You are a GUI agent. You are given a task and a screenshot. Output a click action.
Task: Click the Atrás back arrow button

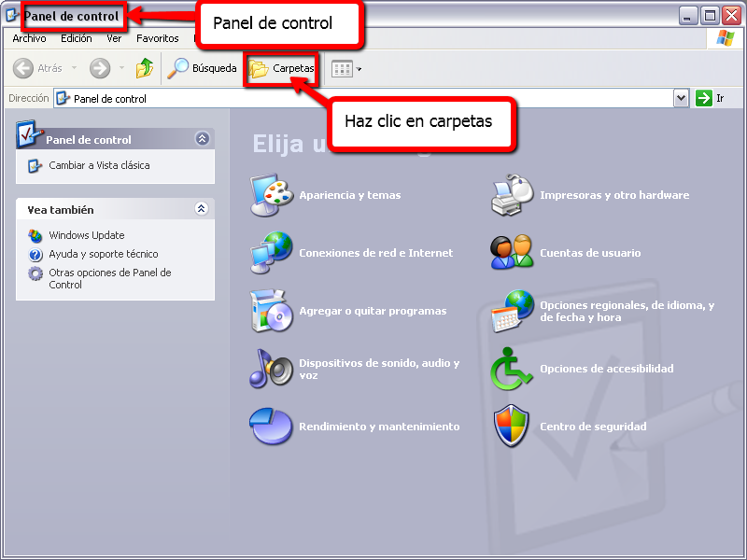pos(22,68)
